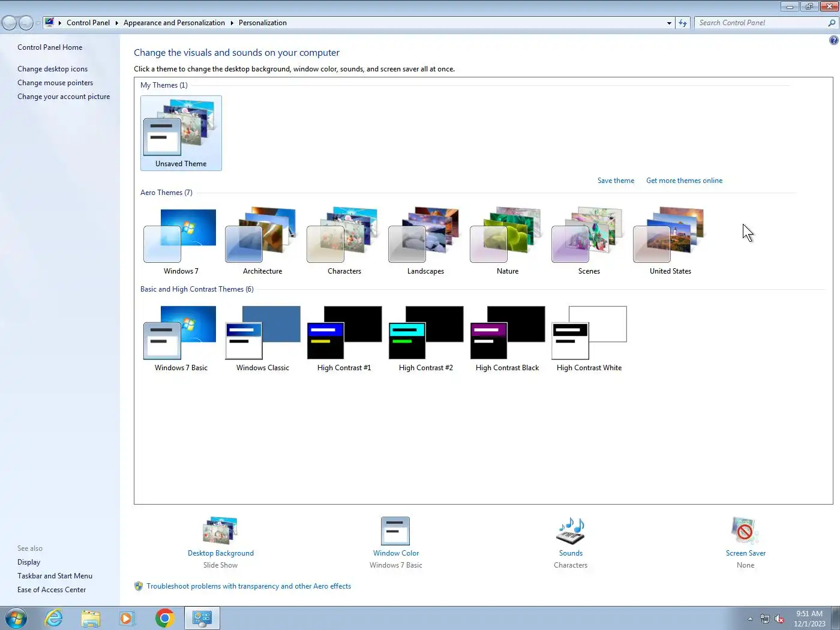This screenshot has width=840, height=630.
Task: Click the Sounds text link
Action: 571,553
